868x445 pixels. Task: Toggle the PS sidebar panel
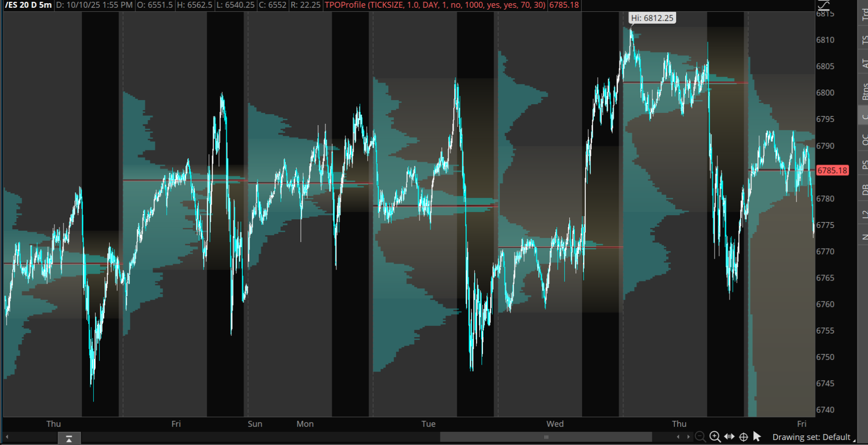point(863,164)
